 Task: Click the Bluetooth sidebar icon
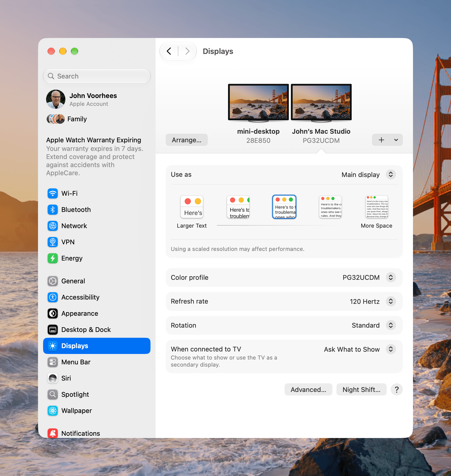53,210
